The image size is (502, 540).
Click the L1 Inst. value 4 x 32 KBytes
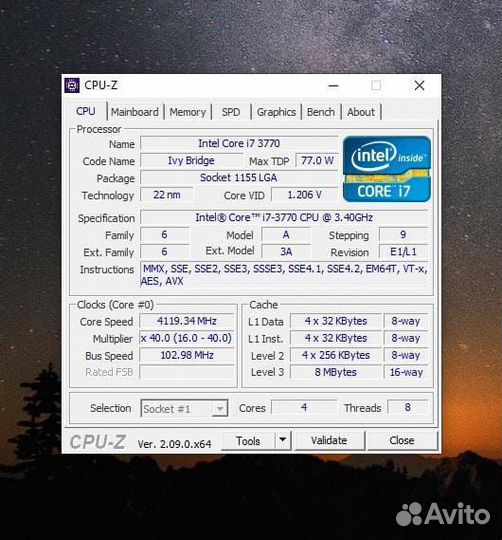(336, 338)
